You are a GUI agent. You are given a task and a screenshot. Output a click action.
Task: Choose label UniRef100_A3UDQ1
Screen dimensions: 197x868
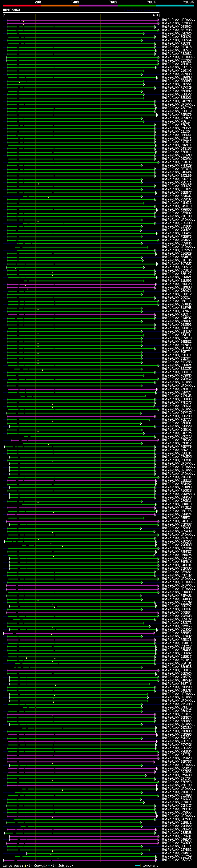pos(177,423)
